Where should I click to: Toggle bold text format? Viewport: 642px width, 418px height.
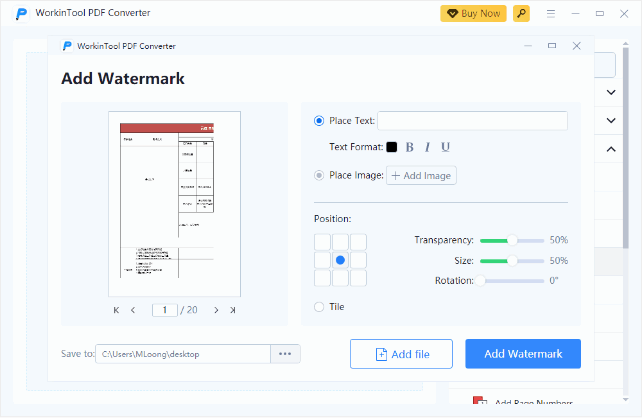pos(409,147)
